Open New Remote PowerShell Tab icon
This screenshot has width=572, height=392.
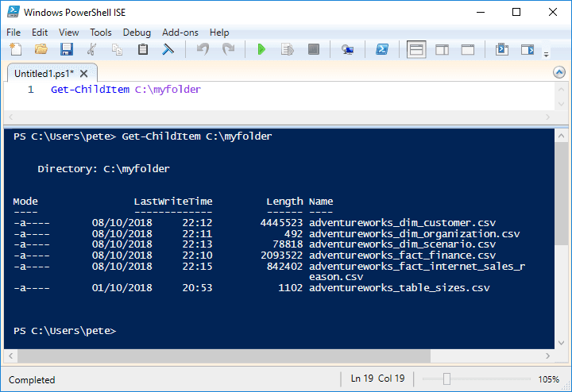pyautogui.click(x=347, y=49)
